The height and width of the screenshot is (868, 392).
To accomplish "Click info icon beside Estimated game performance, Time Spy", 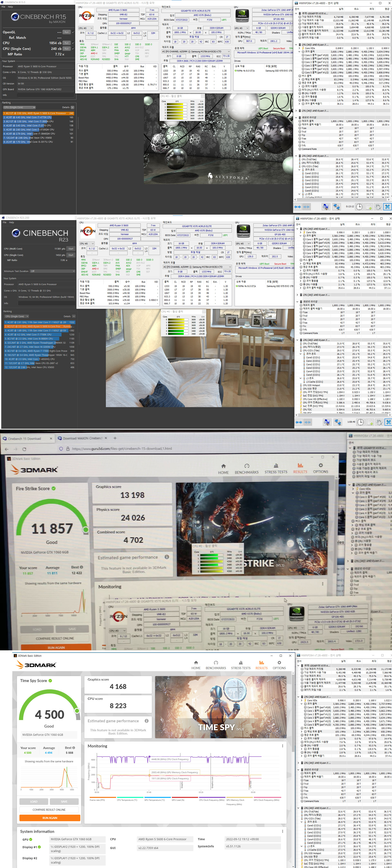I will (x=147, y=721).
